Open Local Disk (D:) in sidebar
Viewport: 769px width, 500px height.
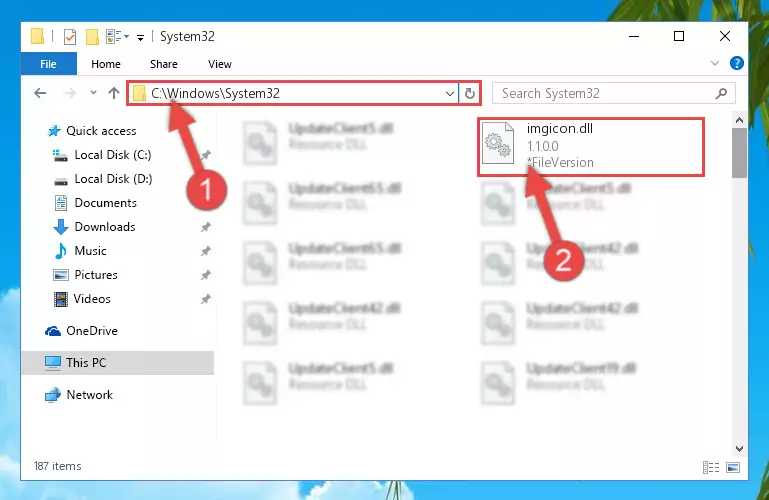coord(113,179)
